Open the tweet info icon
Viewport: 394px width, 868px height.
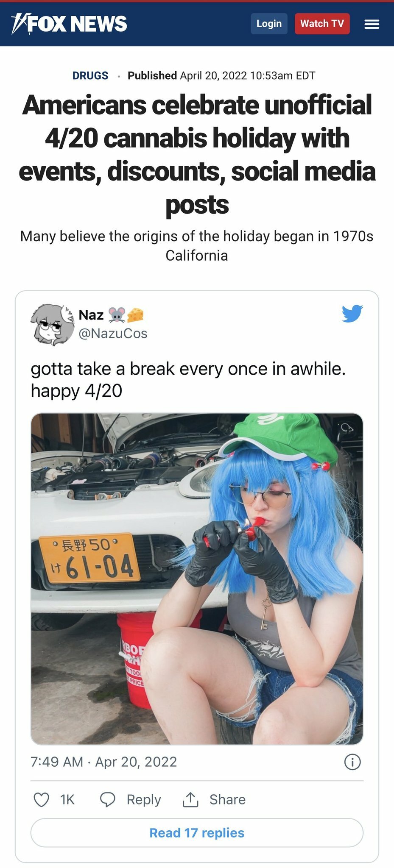tap(352, 762)
